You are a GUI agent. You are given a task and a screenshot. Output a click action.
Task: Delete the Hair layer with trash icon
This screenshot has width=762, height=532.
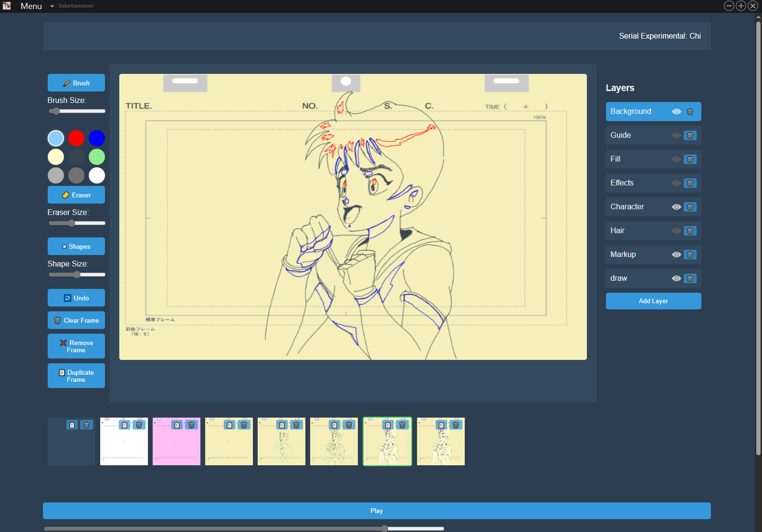pos(690,231)
